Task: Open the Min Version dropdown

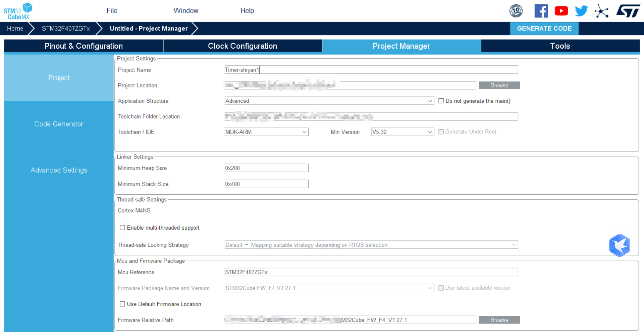Action: [x=402, y=132]
